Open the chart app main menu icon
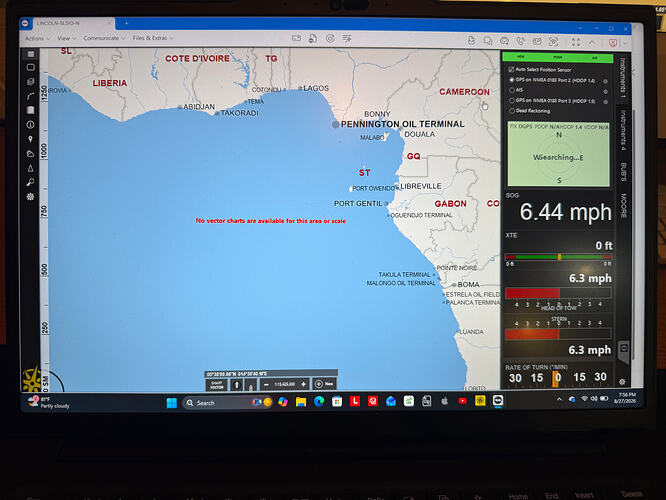Viewport: 666px width, 500px height. (x=31, y=54)
